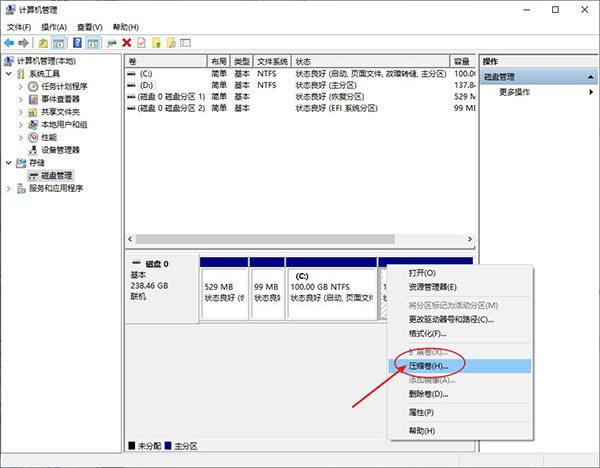Choose 压缩卷(H)... in context menu
Screen dimensions: 600x468
(x=460, y=366)
